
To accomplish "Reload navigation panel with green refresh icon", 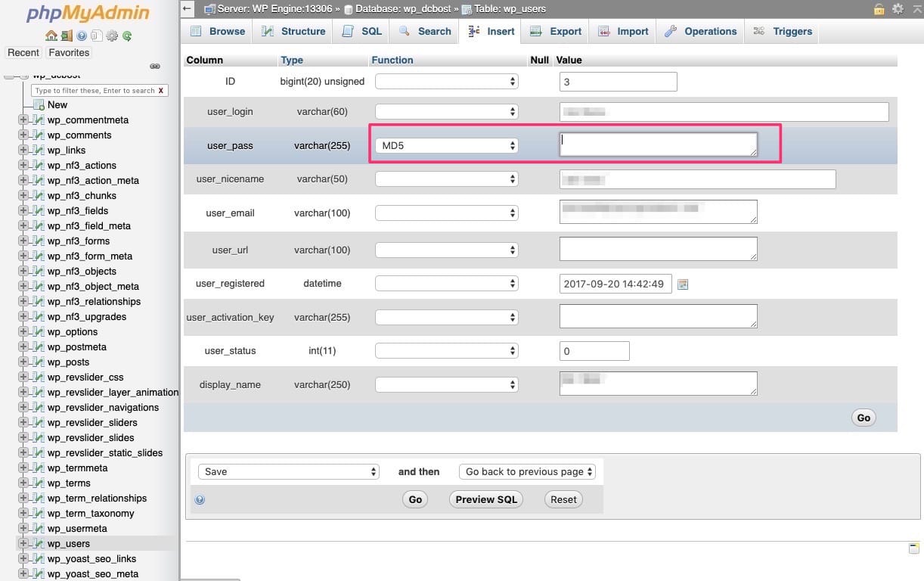I will point(127,36).
